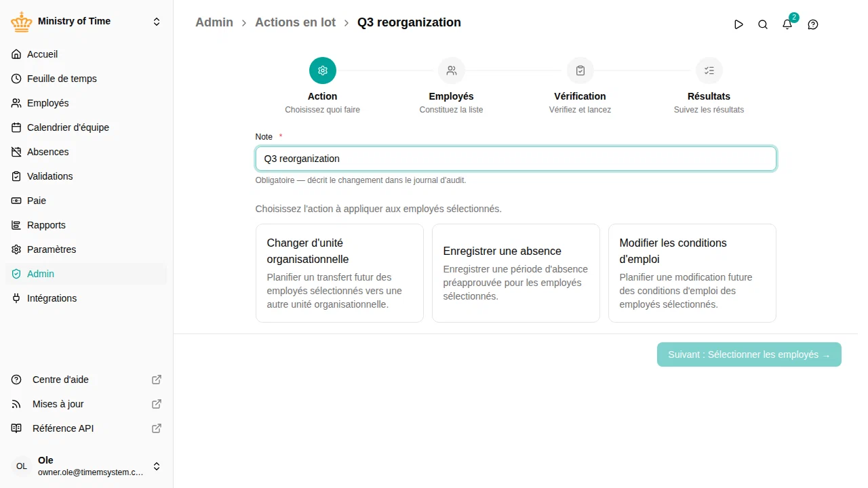Click the Calendrier d'équipe calendar icon

click(x=17, y=127)
